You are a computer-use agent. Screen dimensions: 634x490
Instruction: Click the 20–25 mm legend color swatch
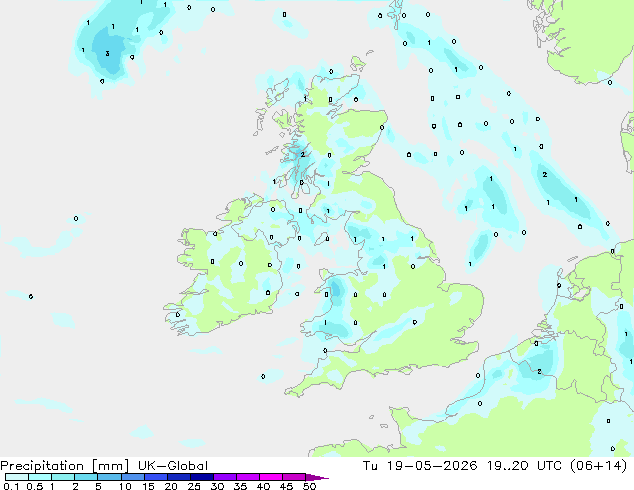tap(179, 477)
